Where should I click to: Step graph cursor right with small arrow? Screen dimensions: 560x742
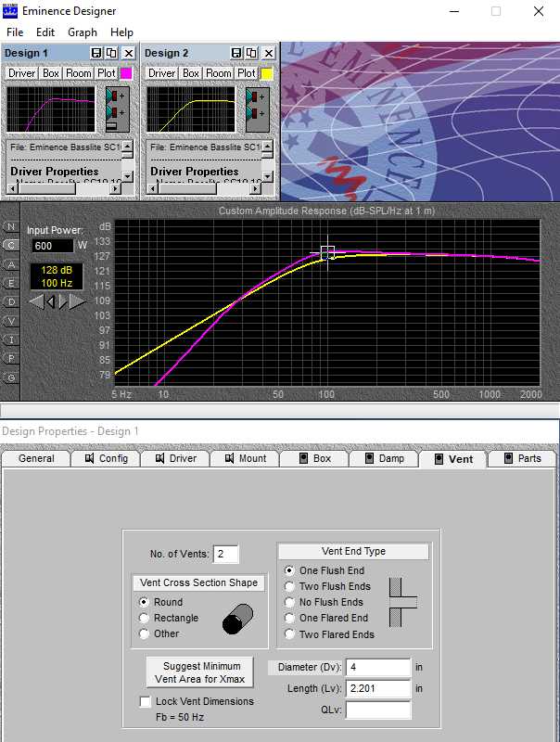click(63, 301)
